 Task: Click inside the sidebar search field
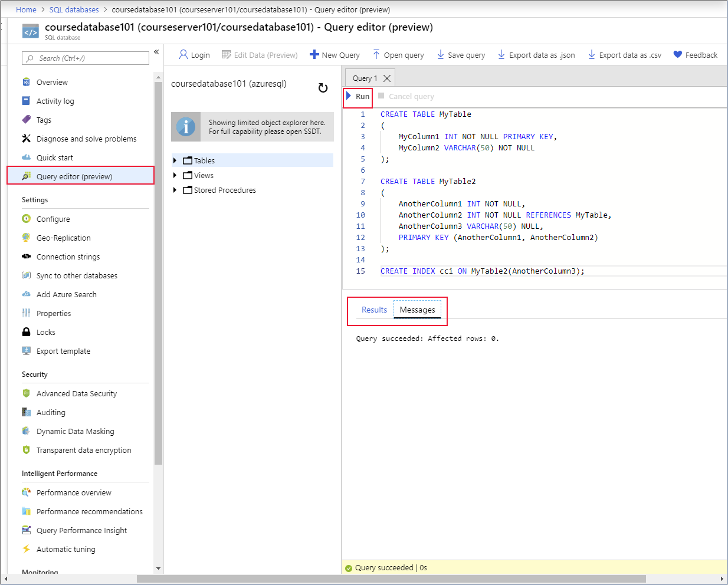pyautogui.click(x=85, y=58)
